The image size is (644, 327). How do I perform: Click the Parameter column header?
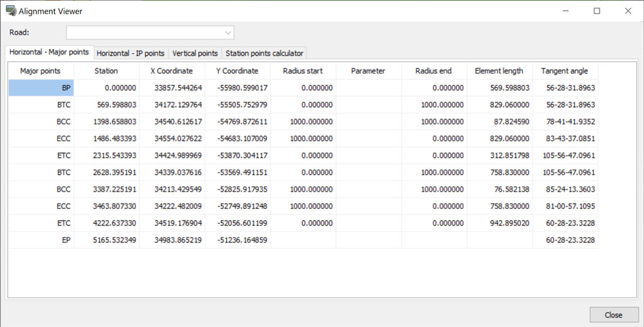click(x=368, y=71)
